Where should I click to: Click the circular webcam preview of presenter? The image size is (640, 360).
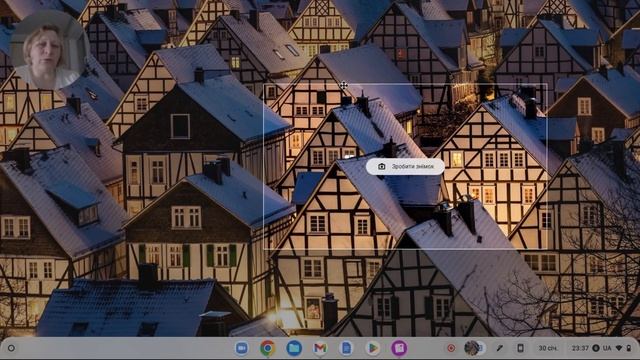(x=49, y=50)
